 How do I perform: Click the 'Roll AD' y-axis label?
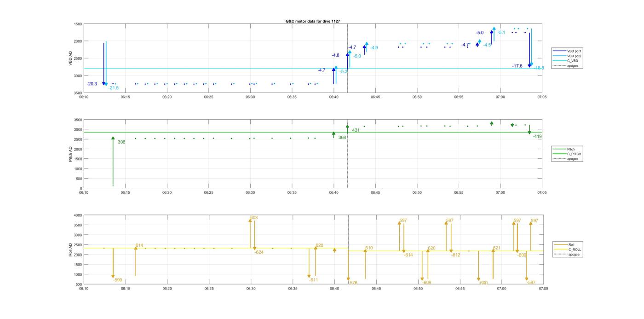pyautogui.click(x=71, y=249)
